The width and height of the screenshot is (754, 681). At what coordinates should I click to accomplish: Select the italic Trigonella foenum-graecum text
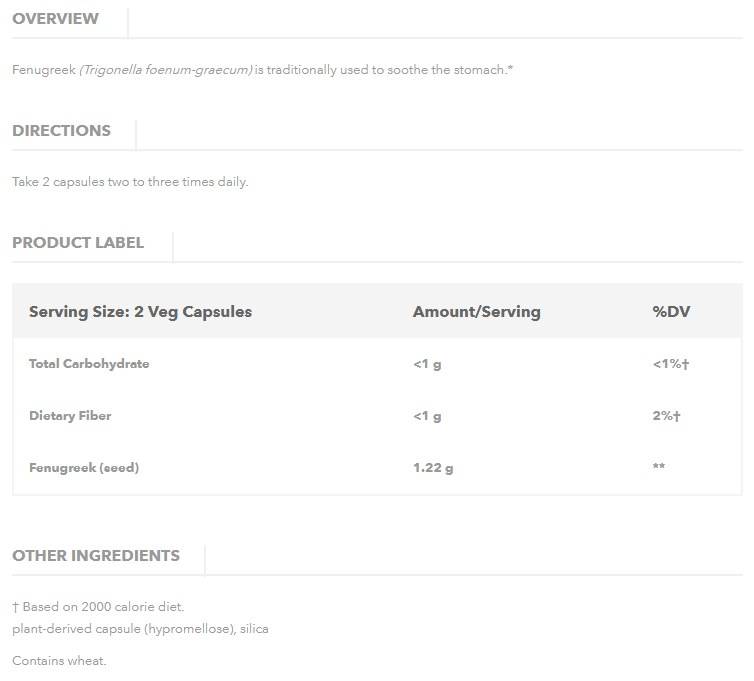point(166,70)
